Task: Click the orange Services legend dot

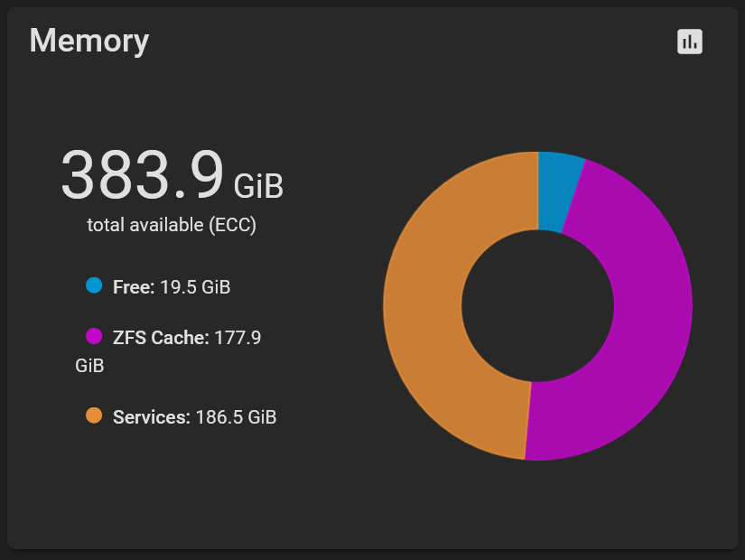Action: (94, 415)
